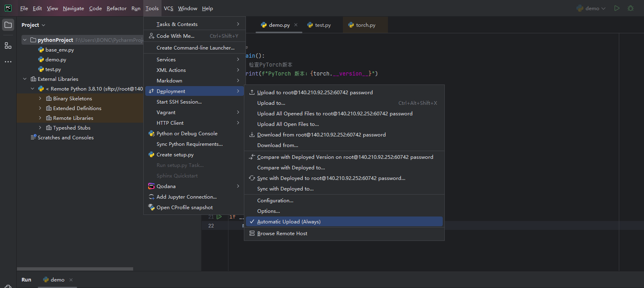This screenshot has width=644, height=288.
Task: Open the demo run configuration dropdown
Action: click(x=591, y=8)
